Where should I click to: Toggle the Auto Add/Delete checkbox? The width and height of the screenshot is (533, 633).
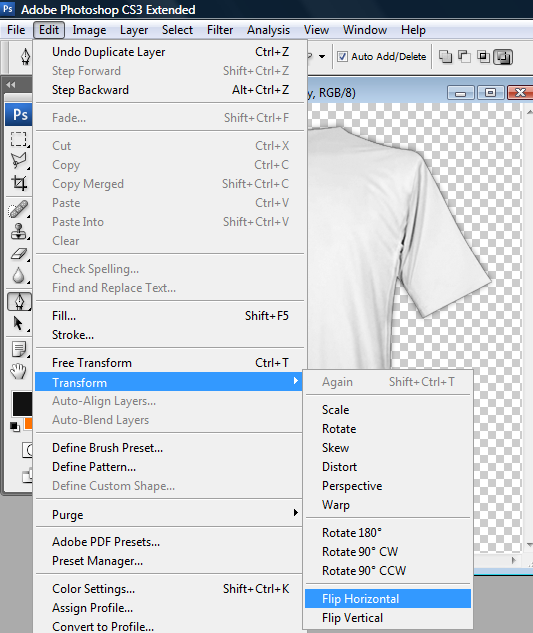point(342,57)
